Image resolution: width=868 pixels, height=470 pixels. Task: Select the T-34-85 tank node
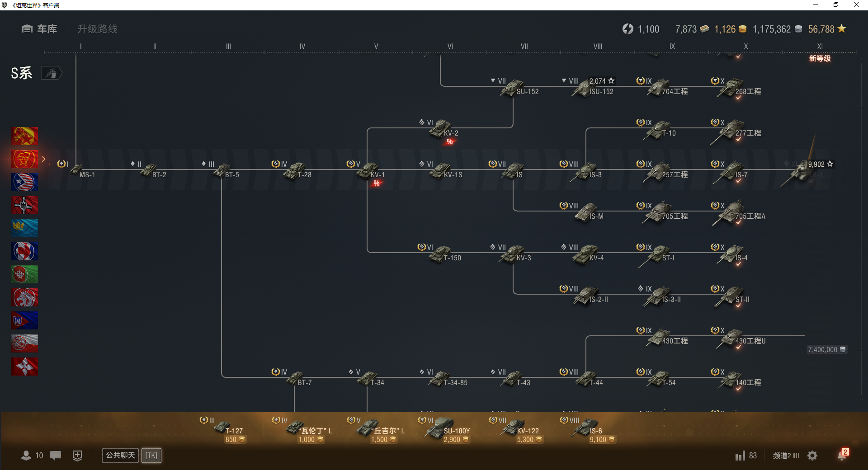point(443,378)
